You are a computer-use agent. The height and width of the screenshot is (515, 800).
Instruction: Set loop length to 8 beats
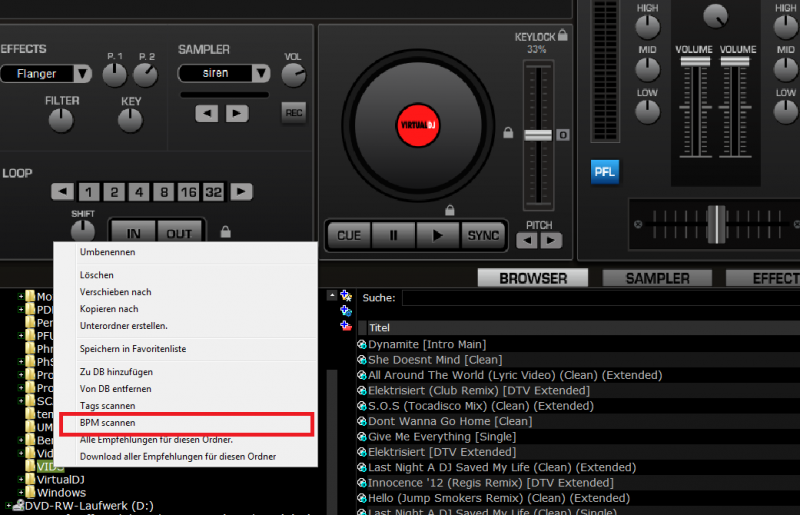pyautogui.click(x=164, y=192)
